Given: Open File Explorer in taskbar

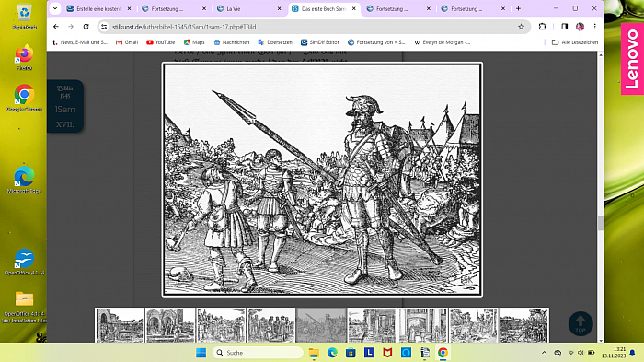Looking at the screenshot, I should click(314, 353).
